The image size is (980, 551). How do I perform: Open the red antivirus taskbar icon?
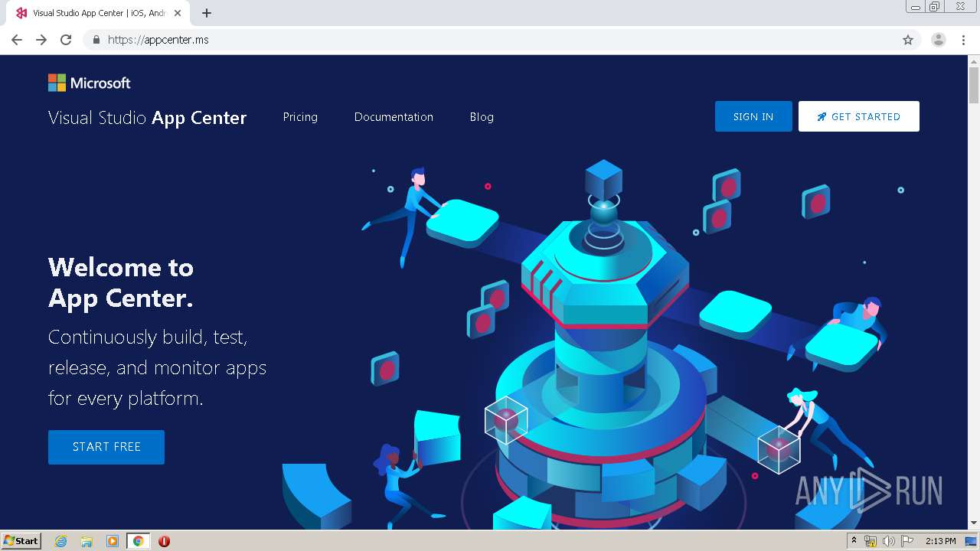[164, 541]
